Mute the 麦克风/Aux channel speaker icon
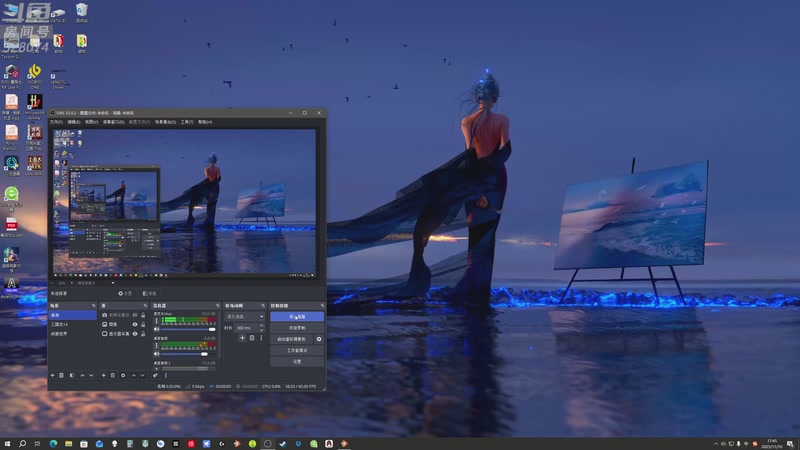 coord(156,329)
